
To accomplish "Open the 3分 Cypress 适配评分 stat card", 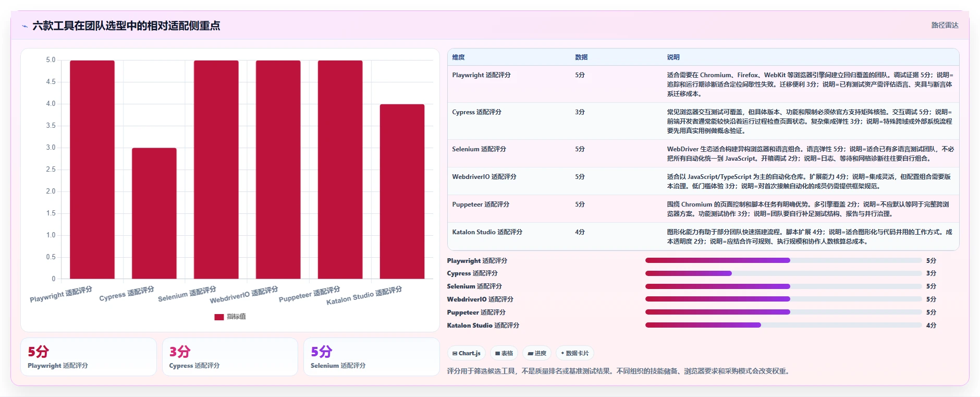I will point(230,357).
